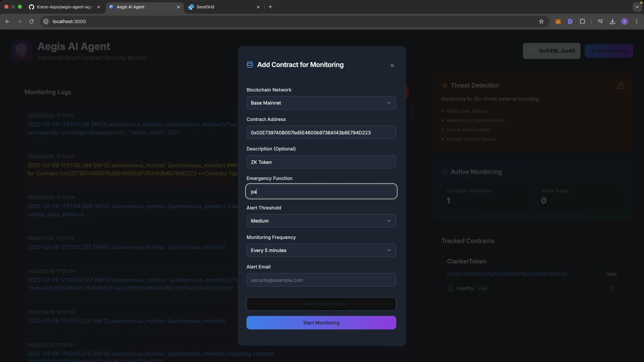Focus the Emergency Function input

click(x=321, y=191)
